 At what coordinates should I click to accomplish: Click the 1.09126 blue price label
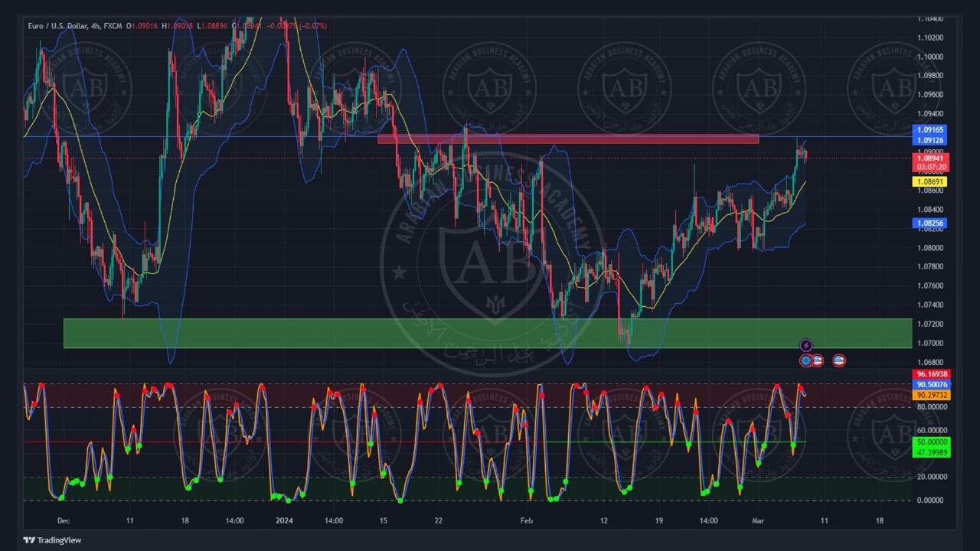pyautogui.click(x=931, y=140)
